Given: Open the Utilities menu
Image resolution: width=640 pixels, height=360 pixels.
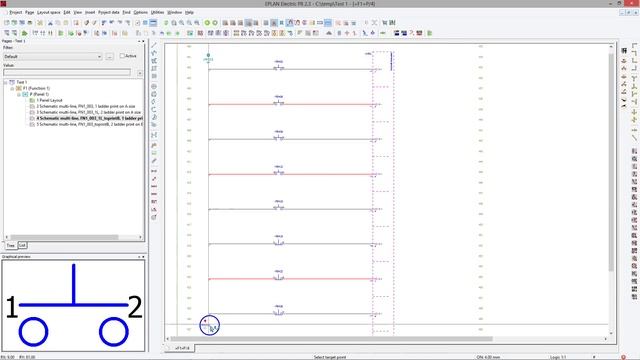Looking at the screenshot, I should click(157, 12).
